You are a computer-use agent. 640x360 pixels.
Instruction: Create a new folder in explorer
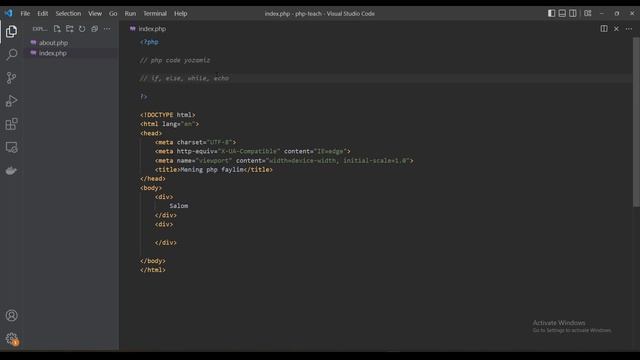click(x=70, y=29)
